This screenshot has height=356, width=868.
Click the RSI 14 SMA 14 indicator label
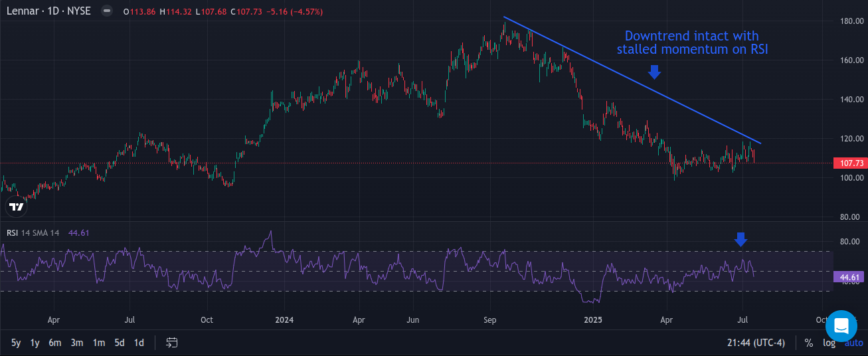pos(34,232)
